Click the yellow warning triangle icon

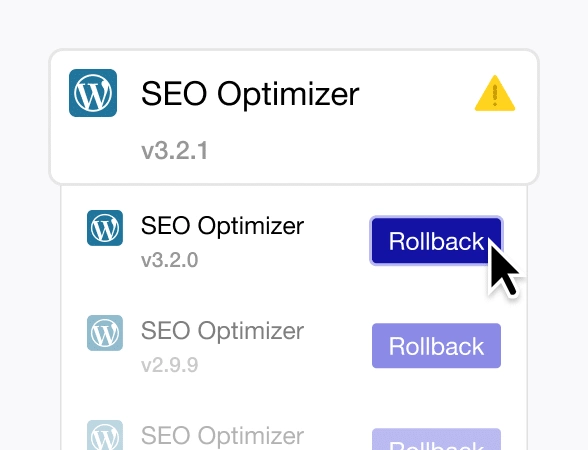tap(495, 94)
